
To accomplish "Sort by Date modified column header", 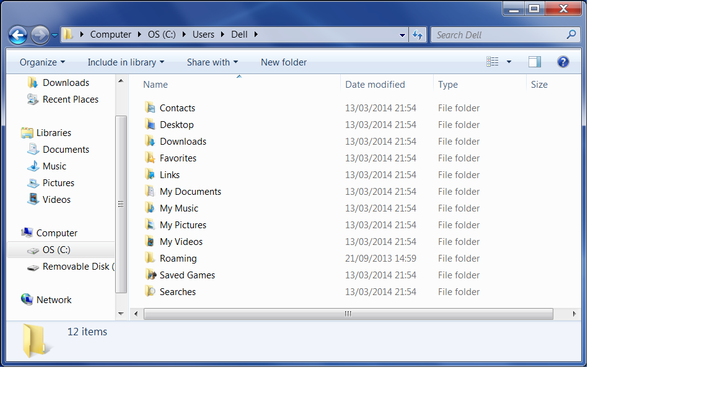I will click(375, 85).
